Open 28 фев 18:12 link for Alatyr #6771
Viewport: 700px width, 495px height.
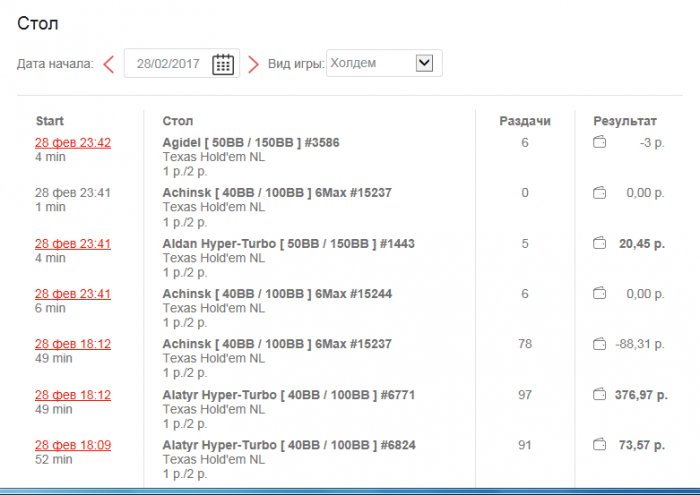[x=73, y=395]
